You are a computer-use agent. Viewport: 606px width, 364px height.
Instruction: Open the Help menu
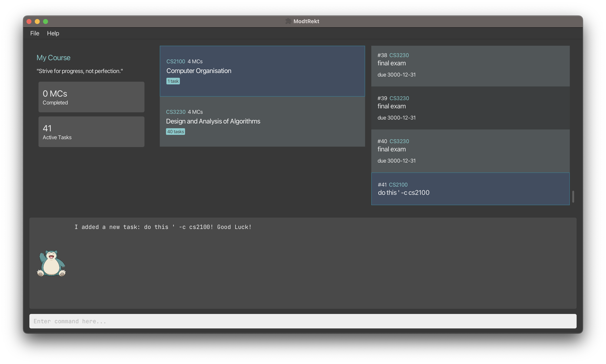click(x=53, y=33)
